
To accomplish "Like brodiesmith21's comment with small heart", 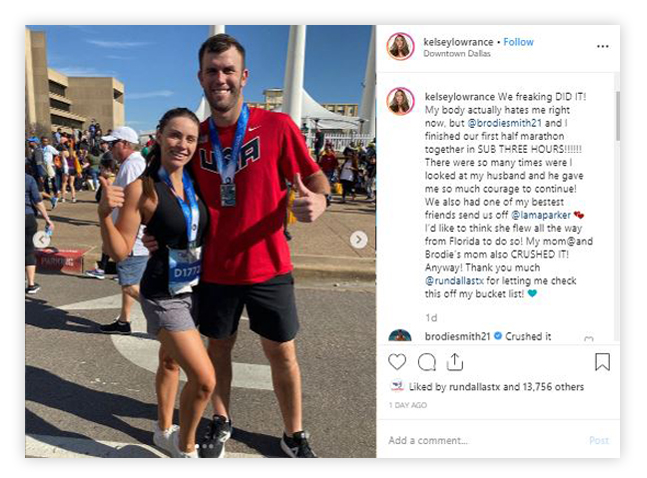I will [x=589, y=339].
